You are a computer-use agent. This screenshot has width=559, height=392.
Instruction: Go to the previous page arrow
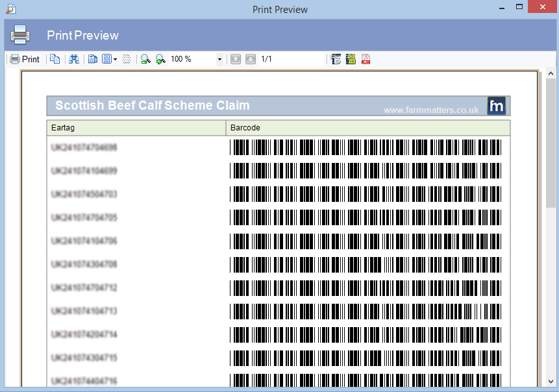(235, 59)
